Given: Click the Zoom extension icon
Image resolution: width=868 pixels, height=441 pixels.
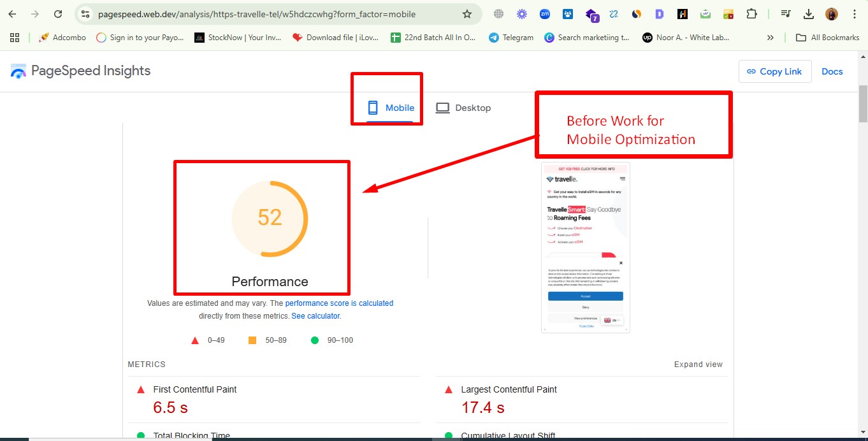Looking at the screenshot, I should point(545,14).
